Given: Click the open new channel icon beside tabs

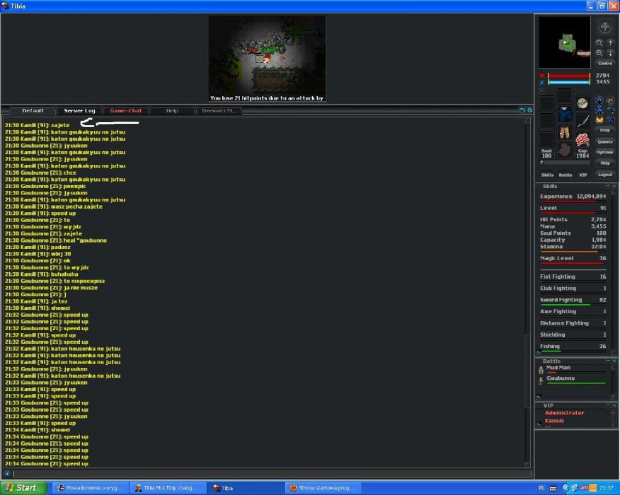Looking at the screenshot, I should point(522,110).
